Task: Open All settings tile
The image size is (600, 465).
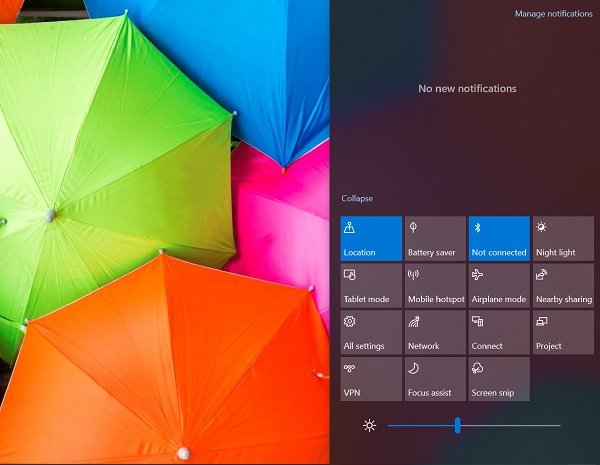Action: click(x=371, y=332)
